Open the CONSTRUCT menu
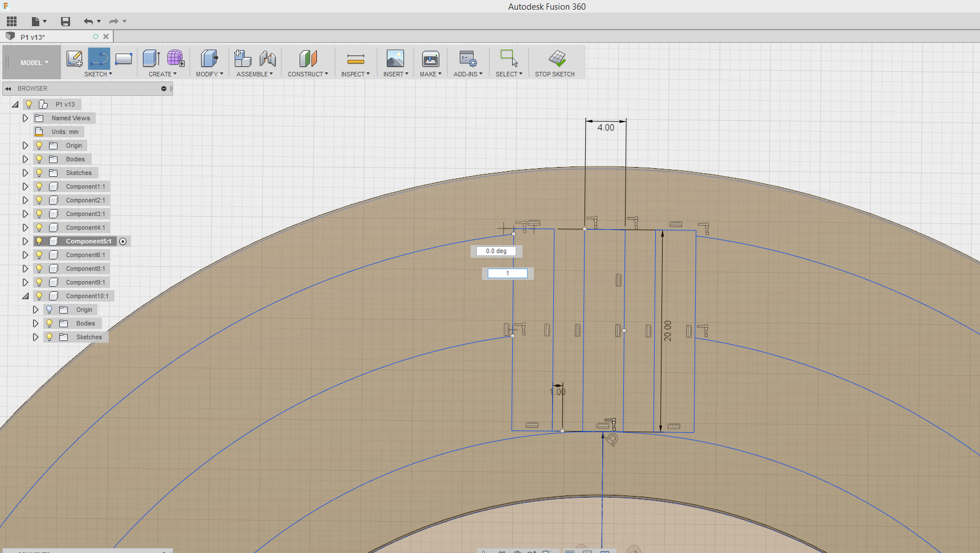The width and height of the screenshot is (980, 553). click(308, 74)
